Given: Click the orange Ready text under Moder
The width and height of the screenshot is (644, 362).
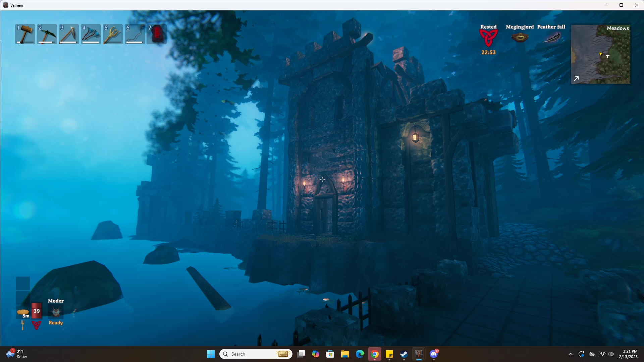Looking at the screenshot, I should coord(56,323).
